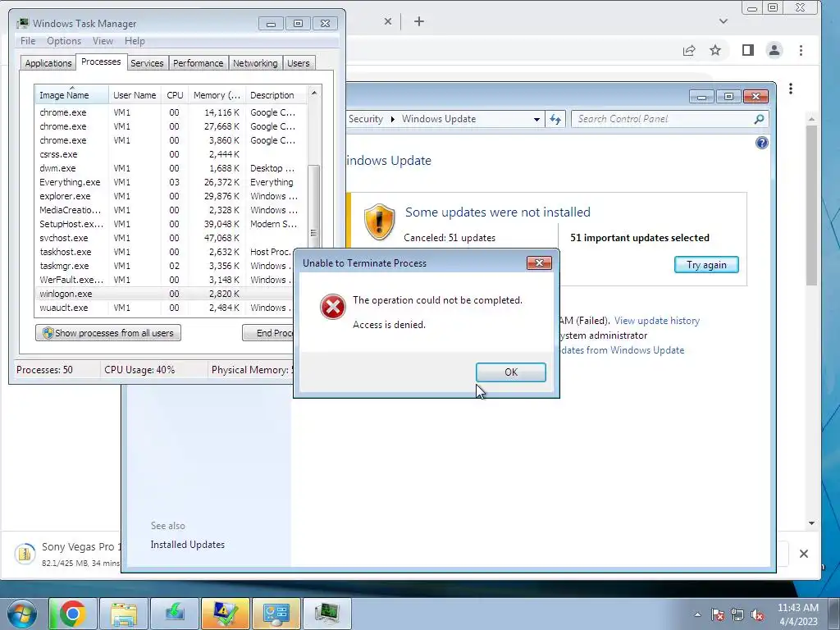Click the Control Panel search magnifier icon
The height and width of the screenshot is (630, 840).
pos(759,119)
